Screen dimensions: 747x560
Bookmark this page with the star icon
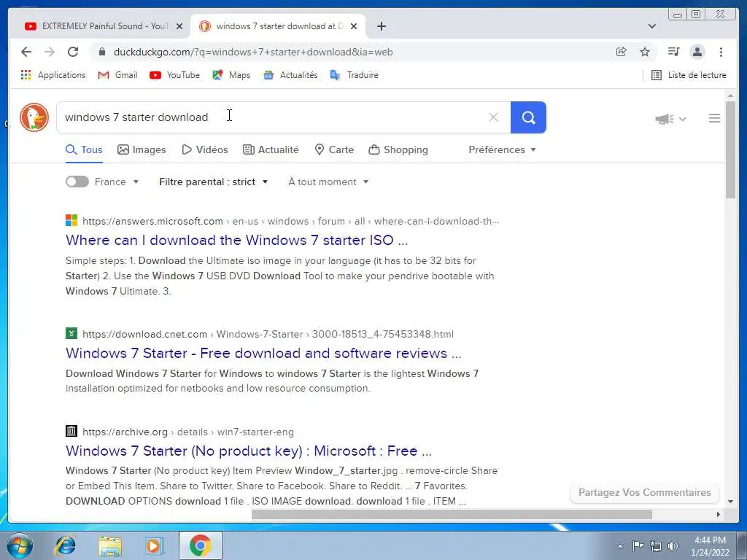coord(645,52)
